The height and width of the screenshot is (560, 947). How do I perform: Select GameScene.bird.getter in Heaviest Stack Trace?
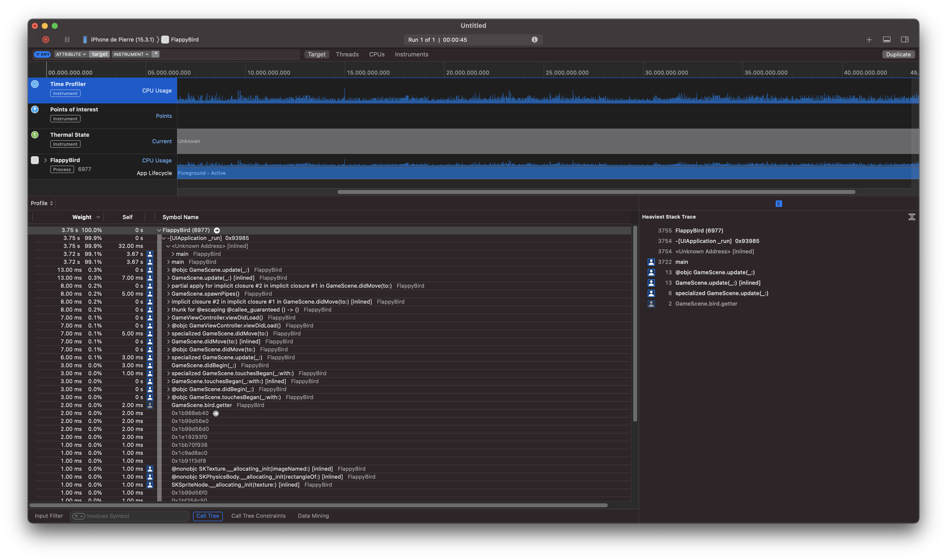(x=706, y=304)
